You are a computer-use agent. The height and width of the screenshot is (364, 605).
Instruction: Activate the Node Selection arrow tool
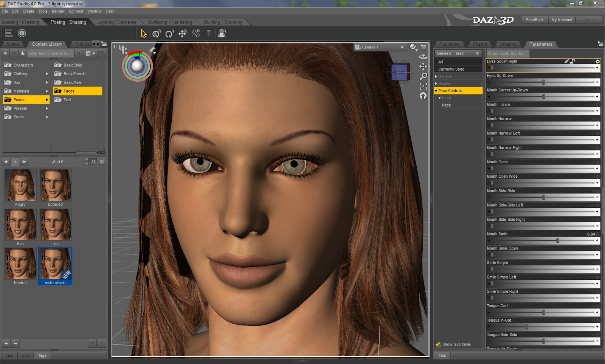coord(143,33)
